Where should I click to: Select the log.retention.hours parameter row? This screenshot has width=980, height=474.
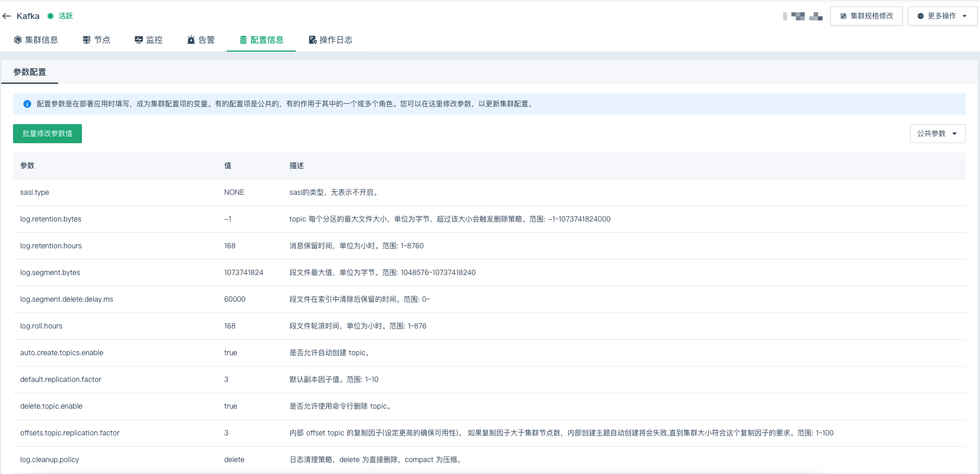pyautogui.click(x=51, y=246)
